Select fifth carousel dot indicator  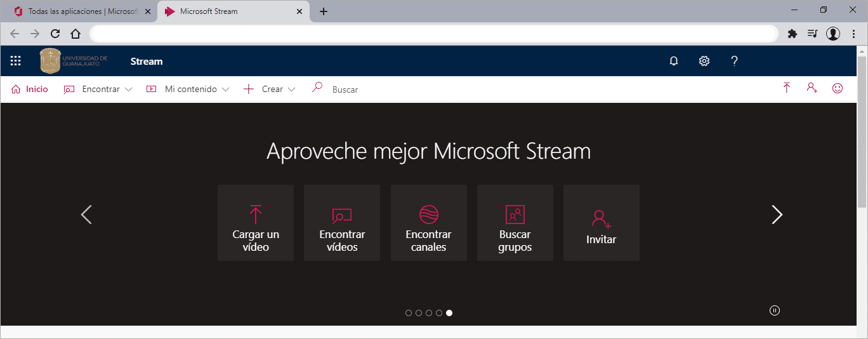point(449,313)
